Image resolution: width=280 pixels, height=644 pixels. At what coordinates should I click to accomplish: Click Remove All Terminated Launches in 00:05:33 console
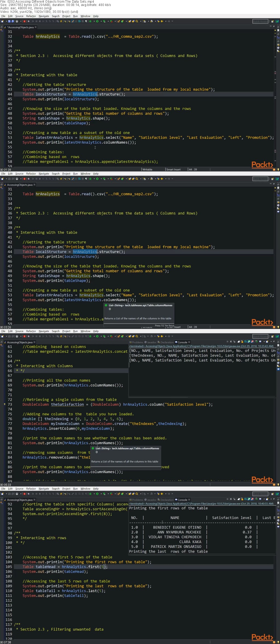[234, 342]
